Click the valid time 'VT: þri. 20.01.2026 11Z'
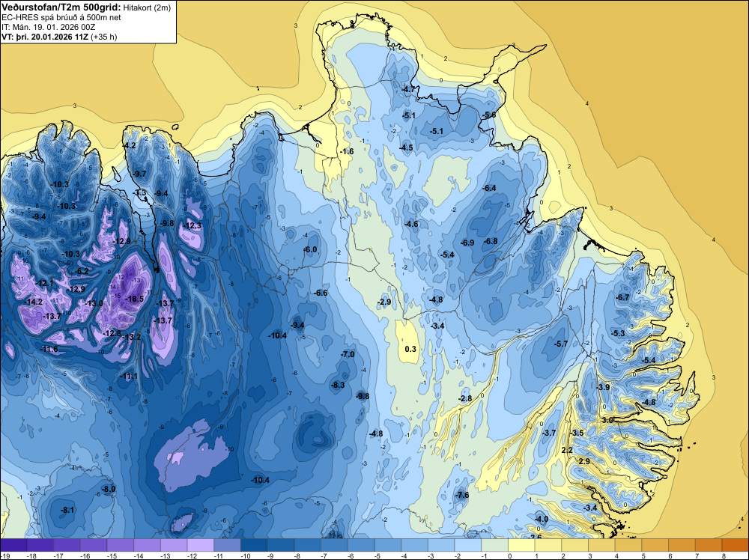Image resolution: width=749 pixels, height=560 pixels. (45, 37)
